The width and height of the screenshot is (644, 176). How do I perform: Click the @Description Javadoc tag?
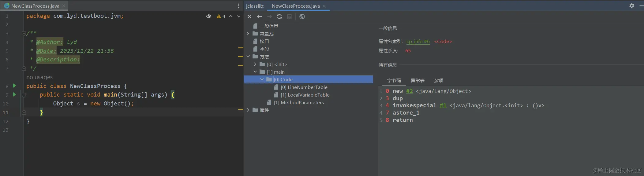[58, 60]
